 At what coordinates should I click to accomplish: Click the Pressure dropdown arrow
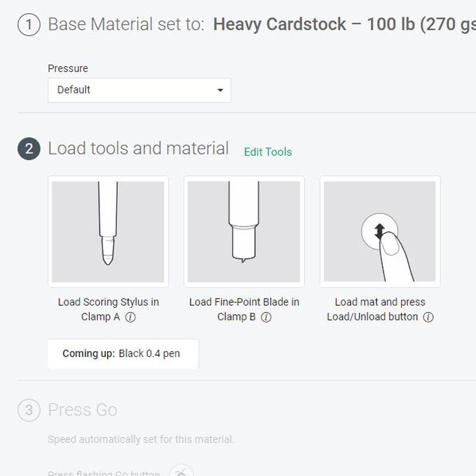click(220, 90)
